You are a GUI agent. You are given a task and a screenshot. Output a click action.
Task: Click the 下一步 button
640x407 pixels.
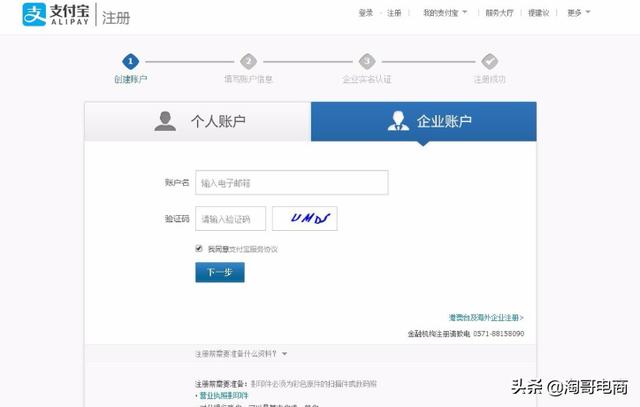click(220, 272)
